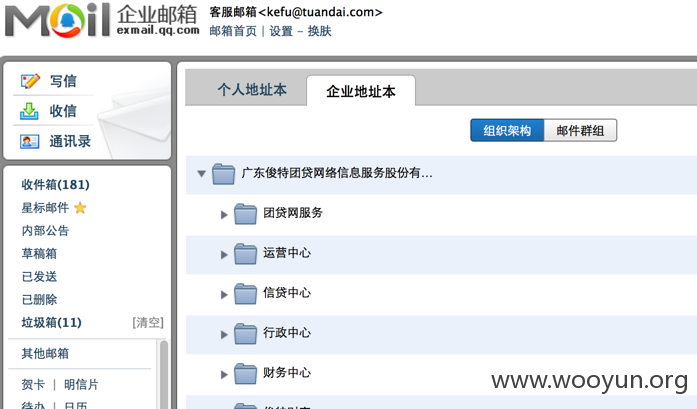Collapse the 广东俊特团贷网络 root node

(x=201, y=174)
